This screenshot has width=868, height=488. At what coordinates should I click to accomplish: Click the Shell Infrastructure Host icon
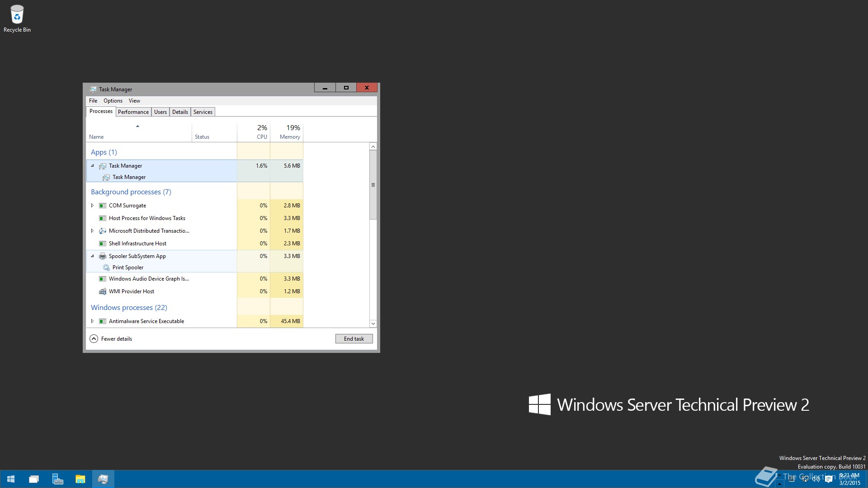pyautogui.click(x=103, y=244)
